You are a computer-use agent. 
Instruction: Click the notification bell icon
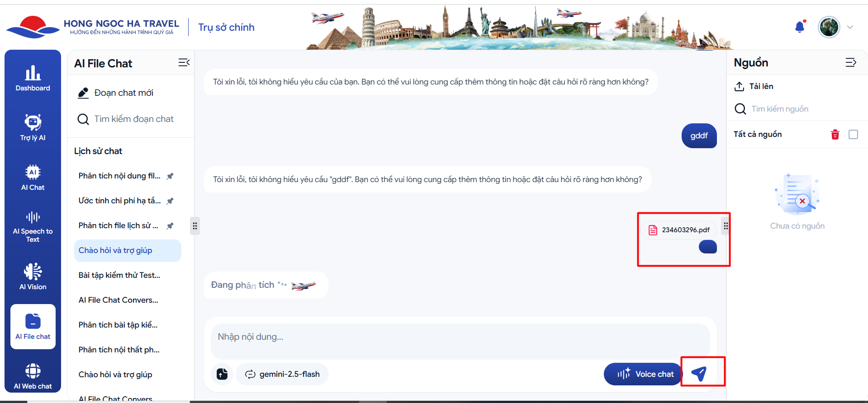pyautogui.click(x=800, y=27)
